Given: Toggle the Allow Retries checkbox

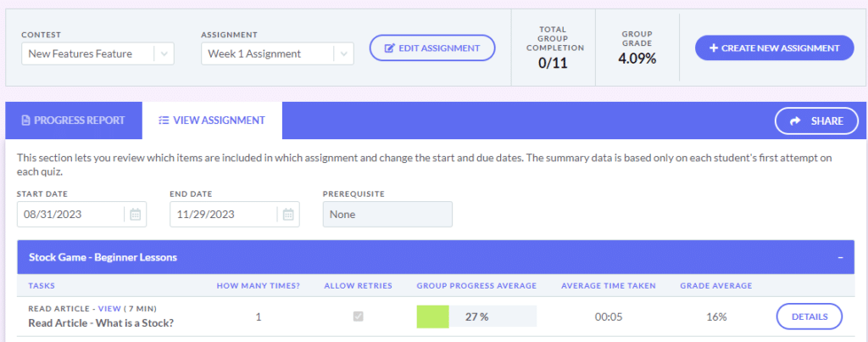Looking at the screenshot, I should pos(359,317).
